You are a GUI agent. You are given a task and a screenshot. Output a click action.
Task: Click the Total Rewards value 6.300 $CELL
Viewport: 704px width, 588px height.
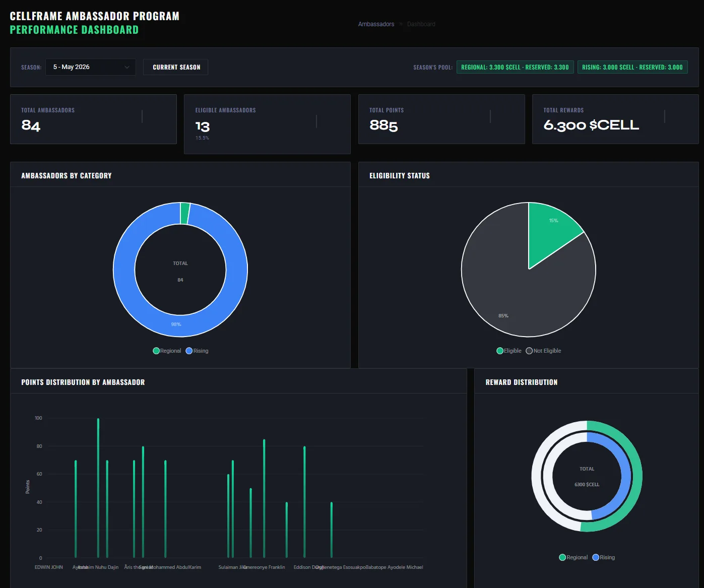click(591, 125)
